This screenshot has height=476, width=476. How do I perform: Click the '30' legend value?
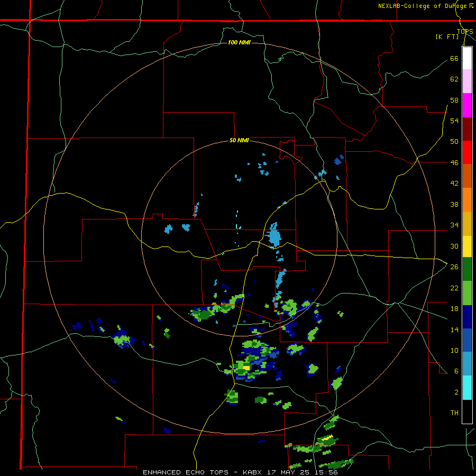(x=454, y=246)
